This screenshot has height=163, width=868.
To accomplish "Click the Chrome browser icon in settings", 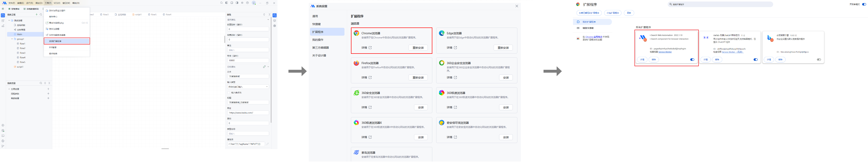I will coord(356,33).
